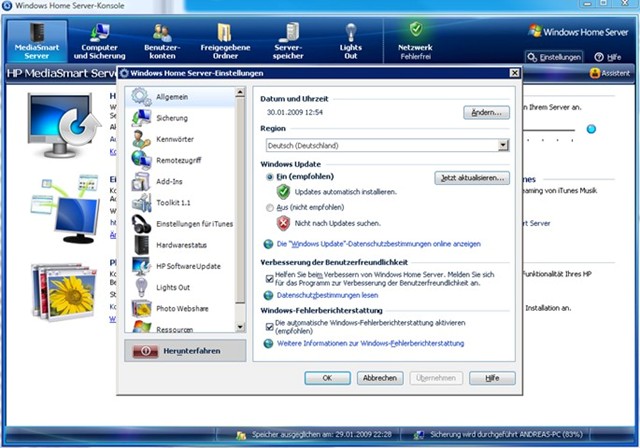Click the down arrow of the settings list scrollbar
This screenshot has width=640, height=448.
tap(240, 327)
